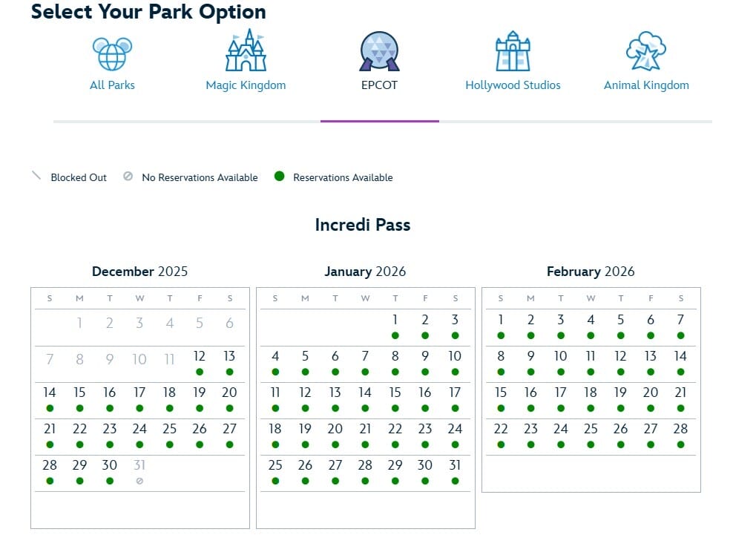Choose the Hollywood Studios tower icon
Screen dimensions: 756x555
(x=513, y=51)
